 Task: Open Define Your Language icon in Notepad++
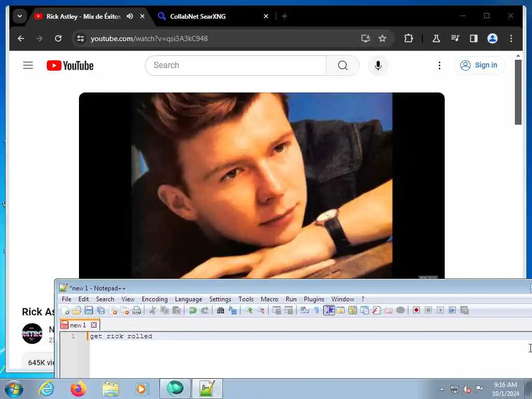pos(341,310)
